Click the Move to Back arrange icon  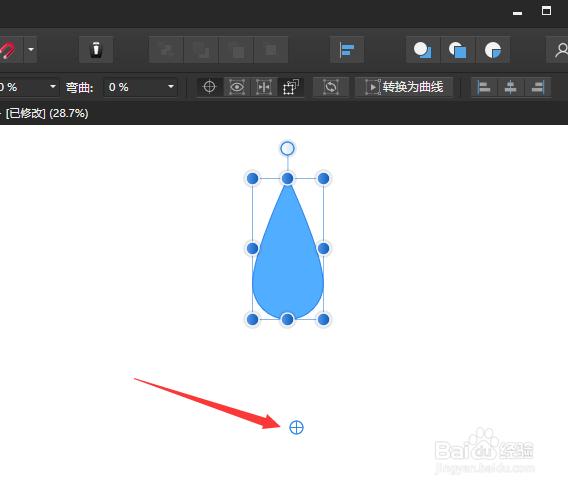(166, 50)
